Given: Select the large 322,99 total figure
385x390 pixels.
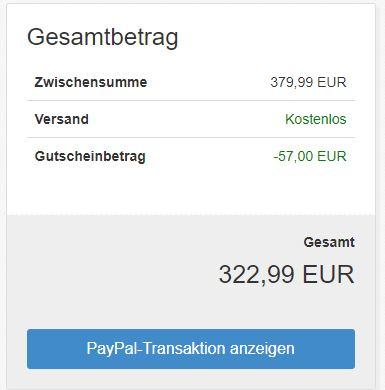Looking at the screenshot, I should tap(257, 275).
